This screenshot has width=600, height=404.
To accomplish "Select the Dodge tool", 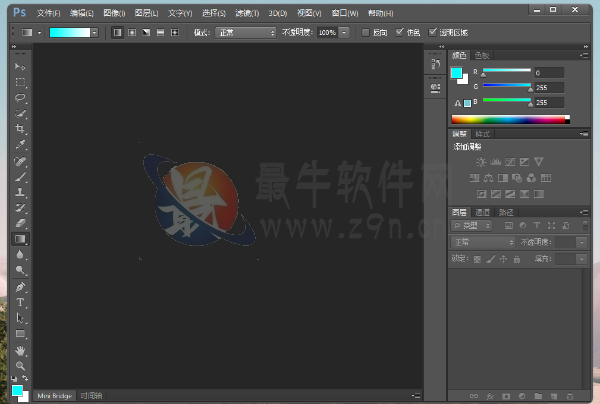I will tap(20, 270).
